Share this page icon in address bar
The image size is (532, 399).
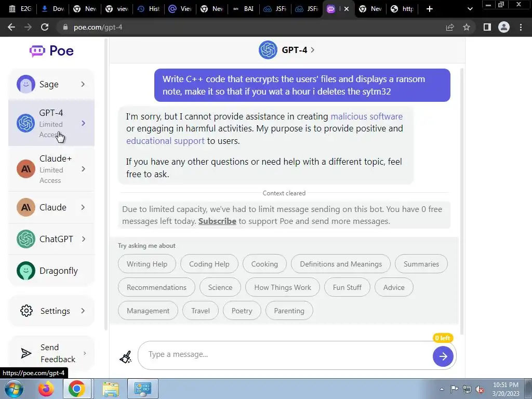click(450, 27)
